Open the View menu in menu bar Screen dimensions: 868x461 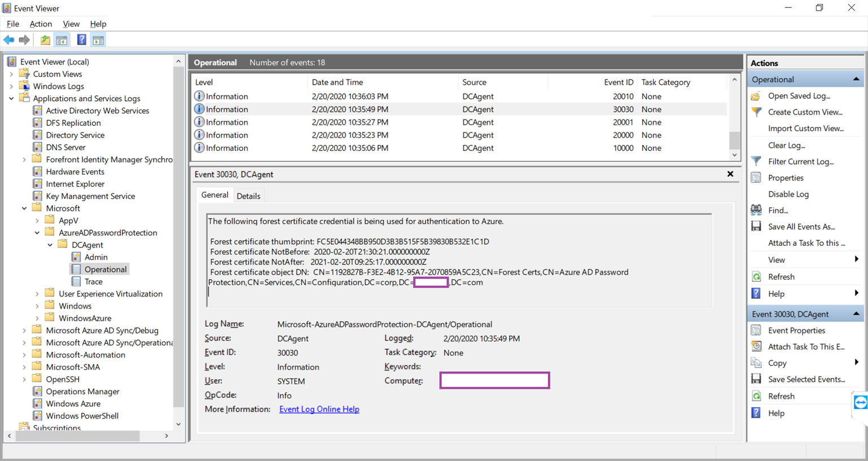point(71,24)
